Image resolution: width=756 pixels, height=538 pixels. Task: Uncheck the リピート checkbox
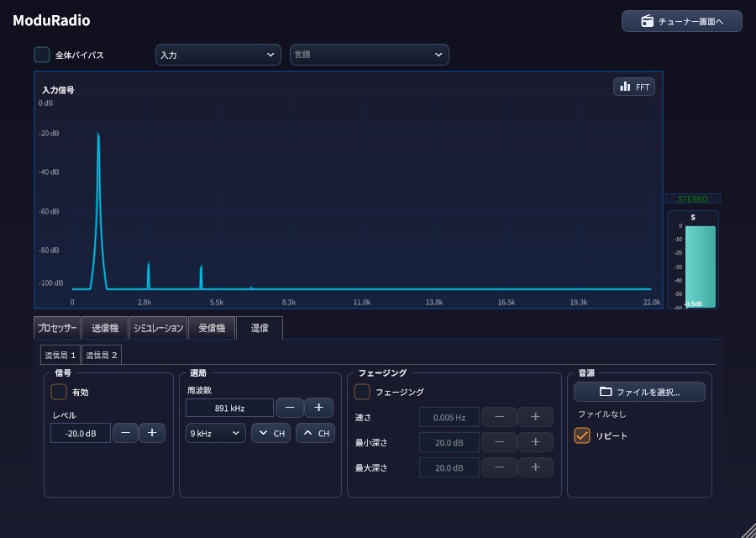[582, 435]
